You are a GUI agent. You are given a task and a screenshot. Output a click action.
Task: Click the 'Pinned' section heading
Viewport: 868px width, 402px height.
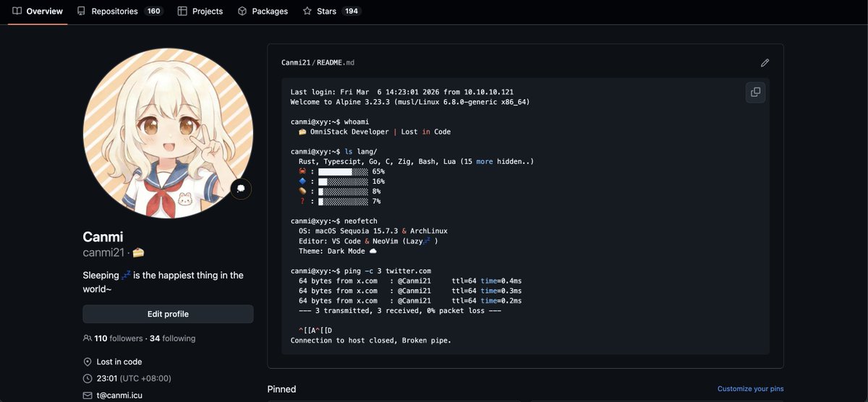click(x=281, y=389)
